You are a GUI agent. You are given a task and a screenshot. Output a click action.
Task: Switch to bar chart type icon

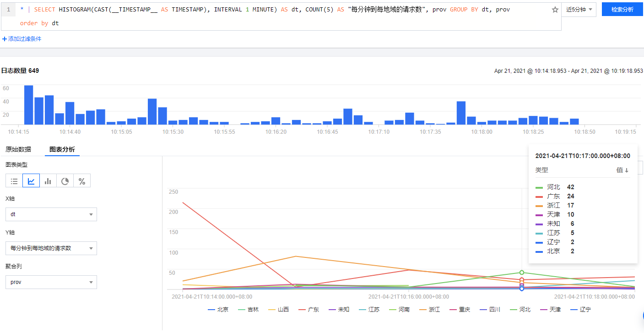pyautogui.click(x=48, y=181)
